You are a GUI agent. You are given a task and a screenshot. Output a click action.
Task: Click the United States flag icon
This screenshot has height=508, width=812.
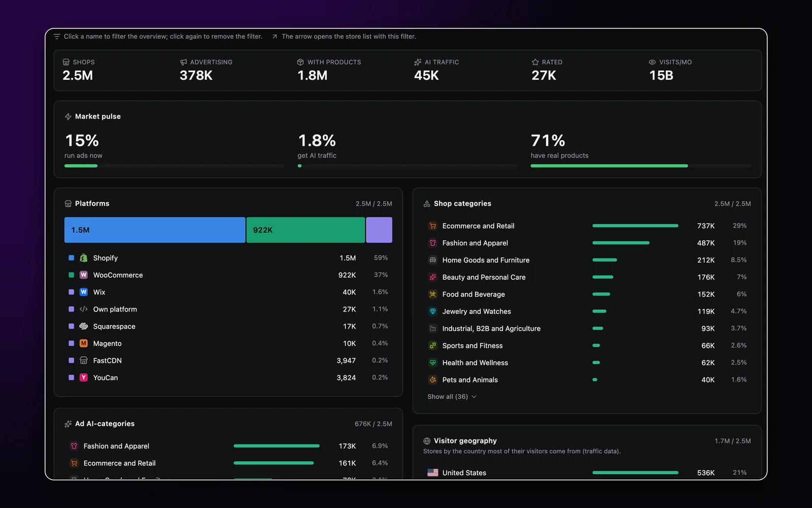coord(433,472)
